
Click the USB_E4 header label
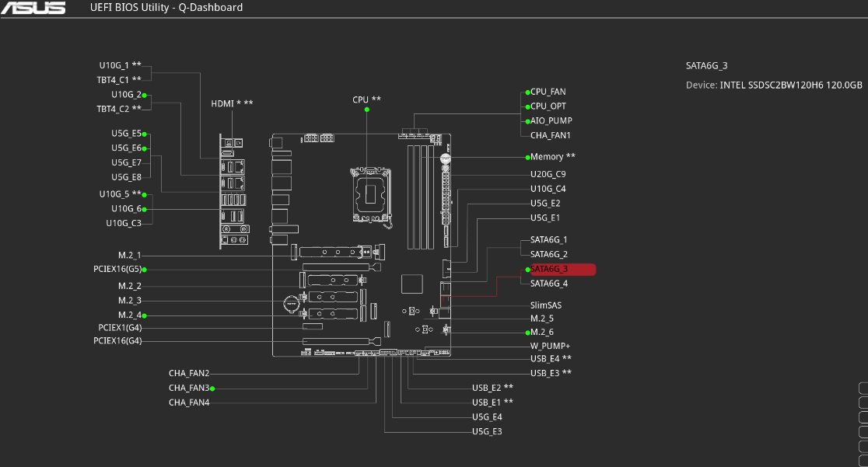[x=551, y=359]
